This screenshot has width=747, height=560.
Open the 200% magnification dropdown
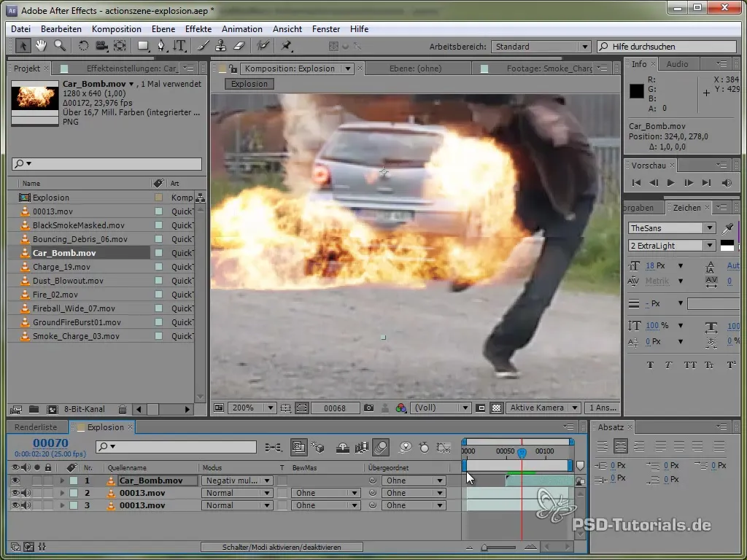tap(252, 408)
